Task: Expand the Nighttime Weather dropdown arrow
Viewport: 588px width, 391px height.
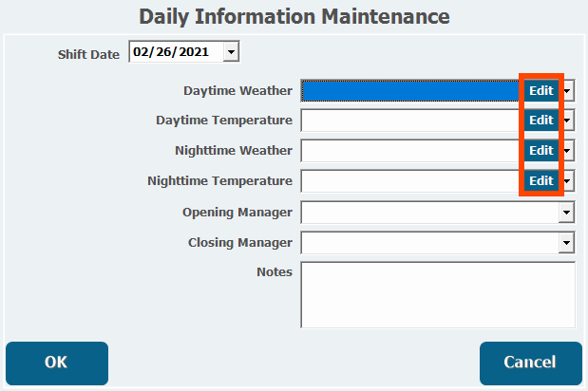Action: point(566,151)
